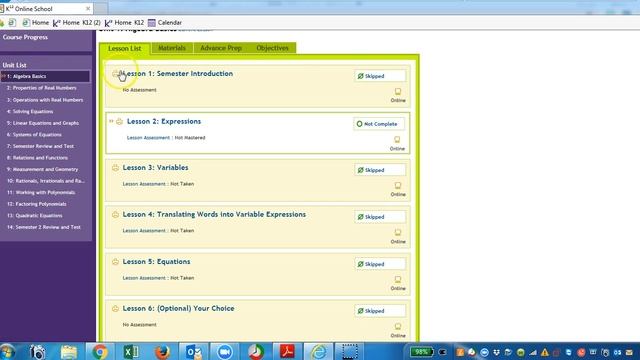The width and height of the screenshot is (640, 360).
Task: Select unit 11: Working with Polynomials
Action: (41, 192)
